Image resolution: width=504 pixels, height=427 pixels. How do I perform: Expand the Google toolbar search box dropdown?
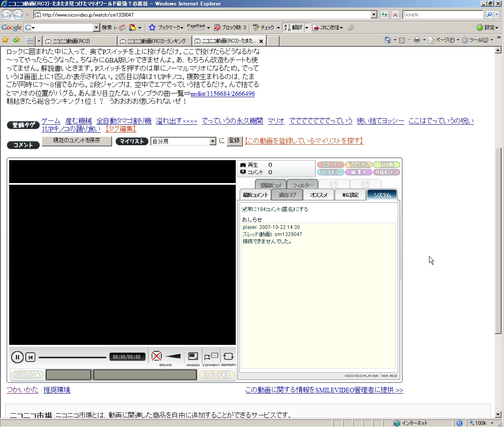(x=96, y=28)
